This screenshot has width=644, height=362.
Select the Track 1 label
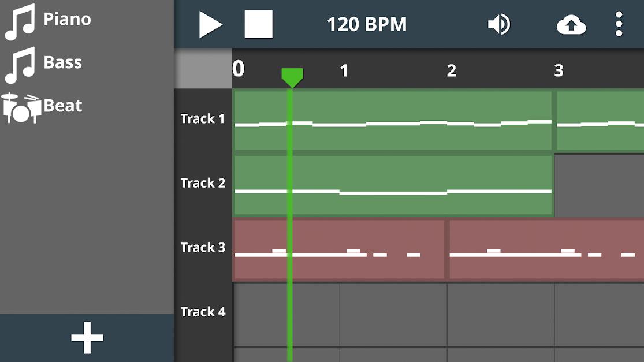tap(203, 118)
